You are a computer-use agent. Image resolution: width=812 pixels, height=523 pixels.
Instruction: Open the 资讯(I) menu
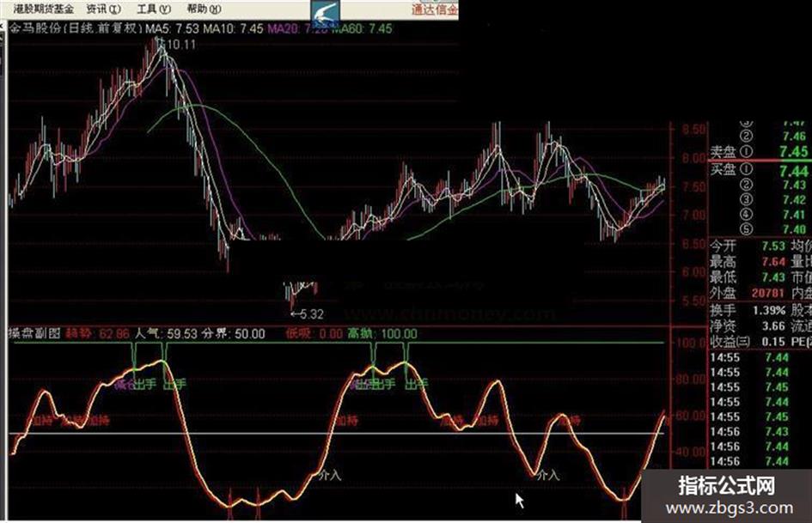[104, 9]
